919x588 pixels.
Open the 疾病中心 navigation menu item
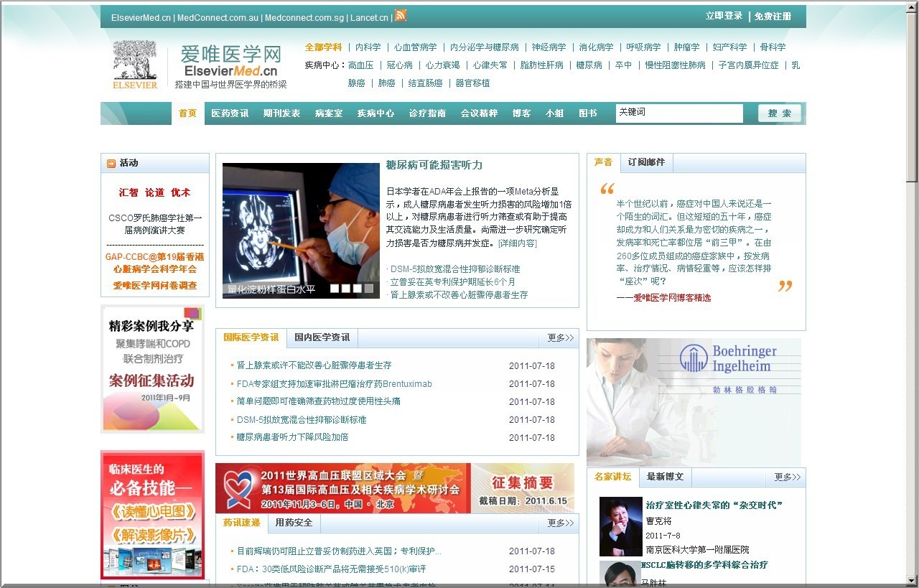pos(375,113)
